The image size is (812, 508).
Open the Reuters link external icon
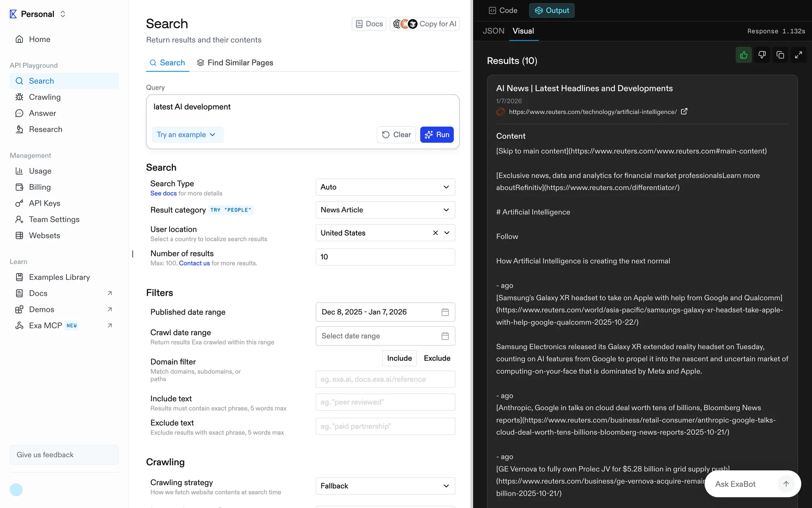pos(684,111)
